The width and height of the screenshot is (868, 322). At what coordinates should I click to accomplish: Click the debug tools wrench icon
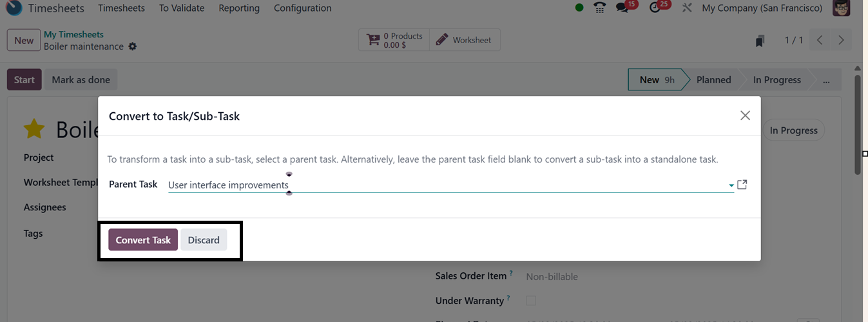[x=687, y=8]
